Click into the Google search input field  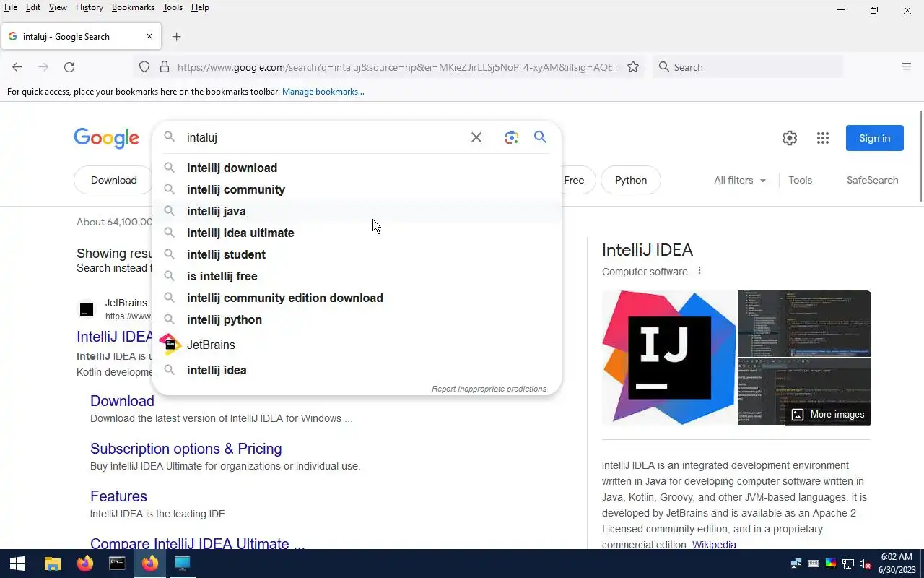[x=325, y=137]
